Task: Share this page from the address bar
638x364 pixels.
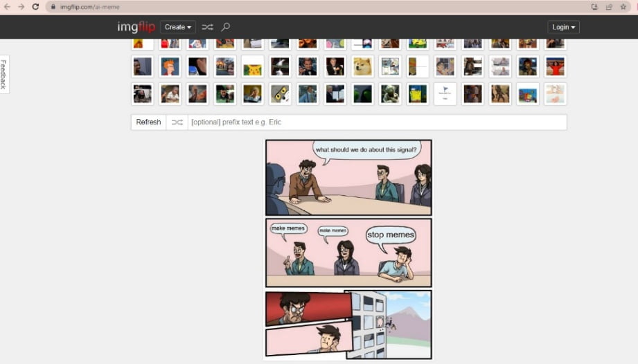Action: click(x=609, y=7)
